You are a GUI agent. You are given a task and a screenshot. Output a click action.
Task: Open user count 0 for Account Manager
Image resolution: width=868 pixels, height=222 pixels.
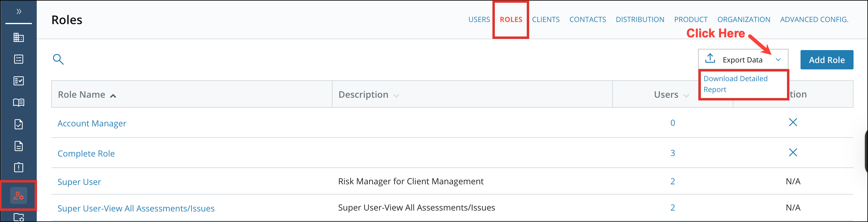673,123
